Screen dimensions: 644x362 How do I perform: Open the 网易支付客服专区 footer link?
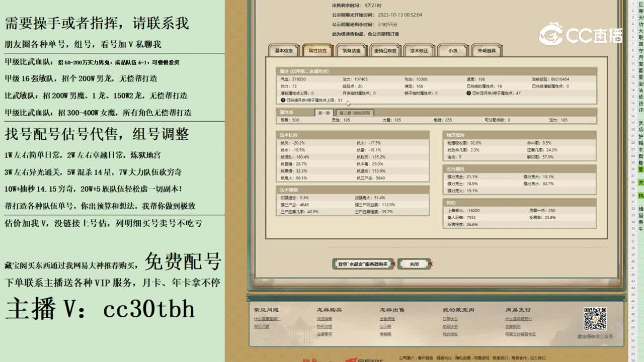(521, 334)
